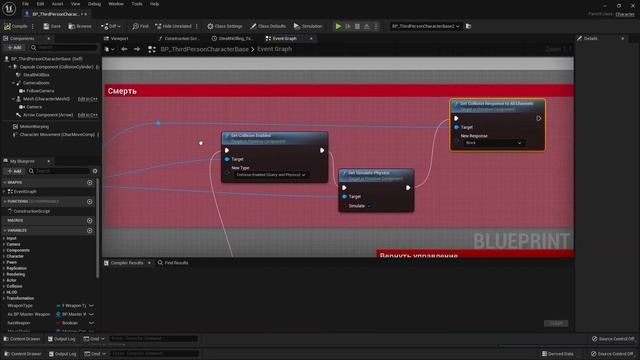
Task: Add a new macro with plus icon
Action: pos(90,220)
